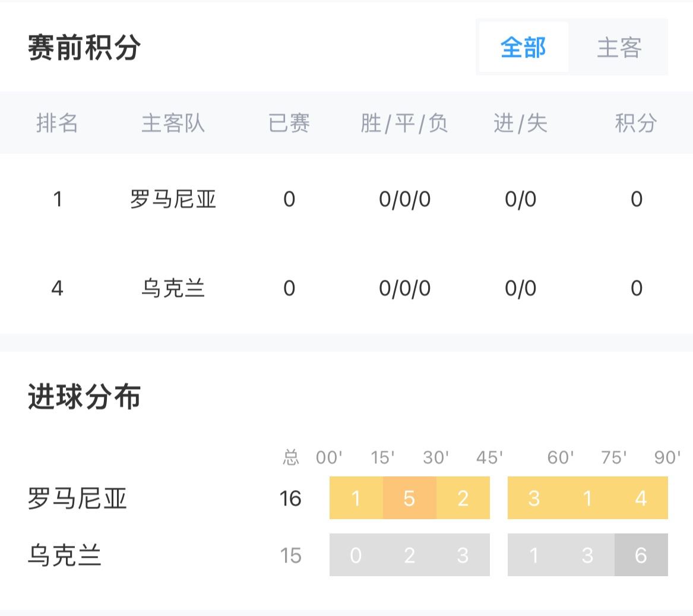The height and width of the screenshot is (616, 693).
Task: Click the 已赛 column header
Action: [x=289, y=123]
